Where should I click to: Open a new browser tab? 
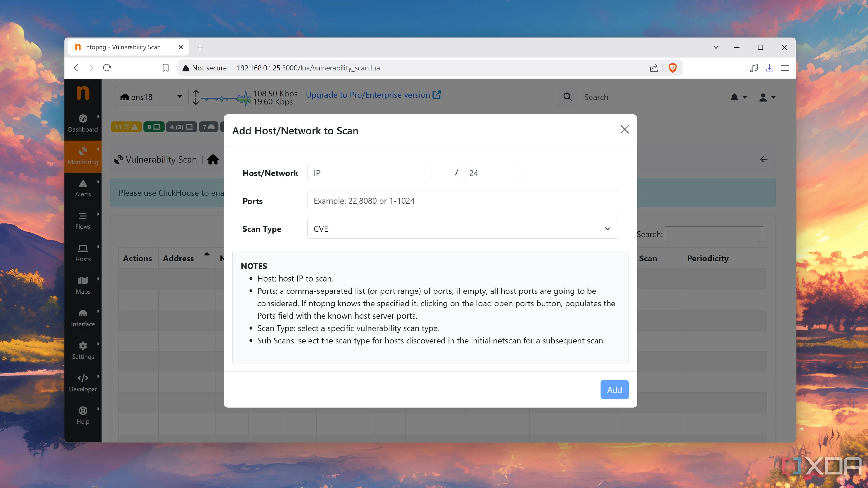point(200,47)
